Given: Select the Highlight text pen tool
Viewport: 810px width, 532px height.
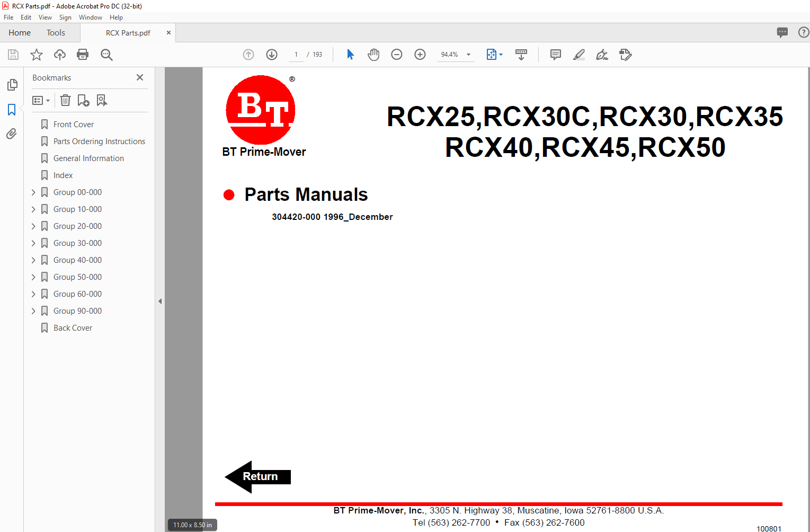Looking at the screenshot, I should (x=579, y=55).
